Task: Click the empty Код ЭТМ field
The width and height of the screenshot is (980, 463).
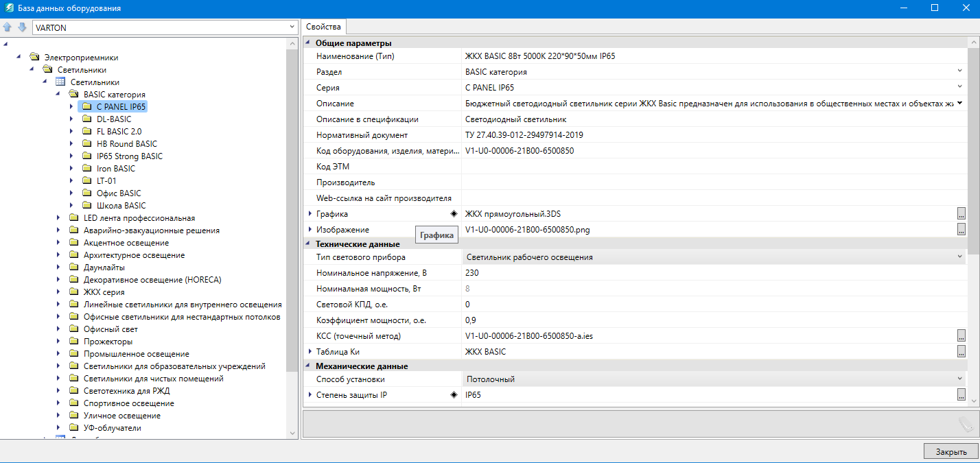Action: click(714, 167)
